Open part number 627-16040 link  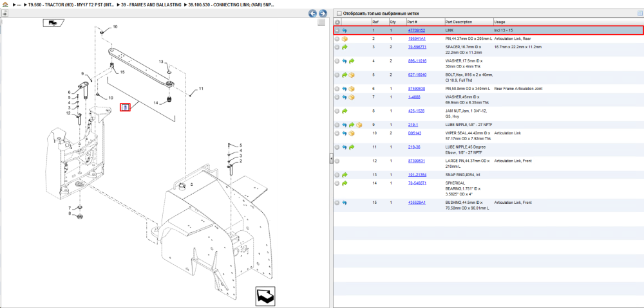coord(417,75)
